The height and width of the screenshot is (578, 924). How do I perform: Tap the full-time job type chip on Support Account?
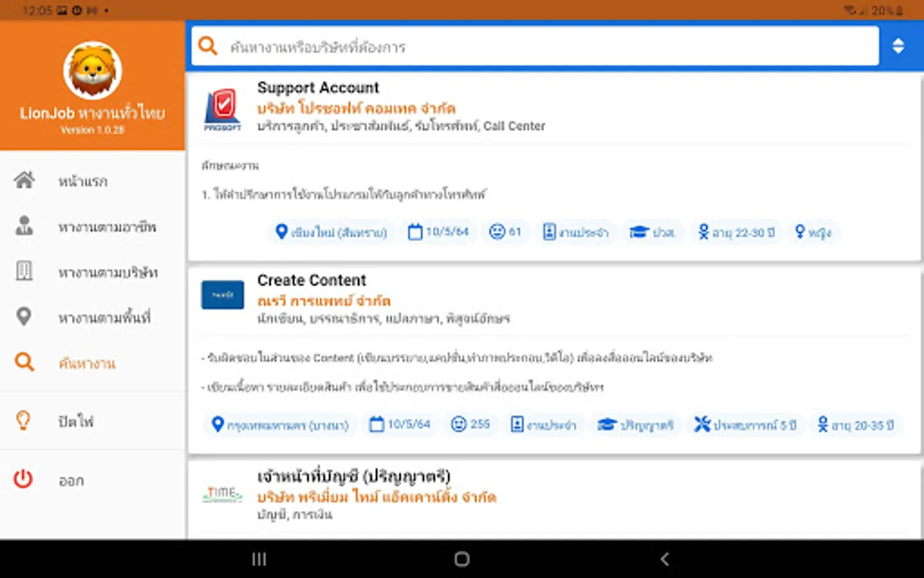pyautogui.click(x=576, y=232)
